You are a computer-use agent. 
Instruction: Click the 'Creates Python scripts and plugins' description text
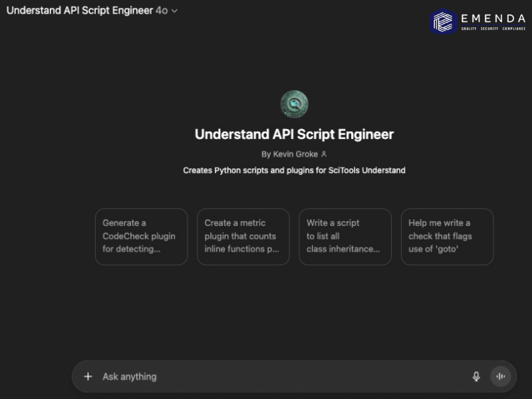[x=294, y=170]
